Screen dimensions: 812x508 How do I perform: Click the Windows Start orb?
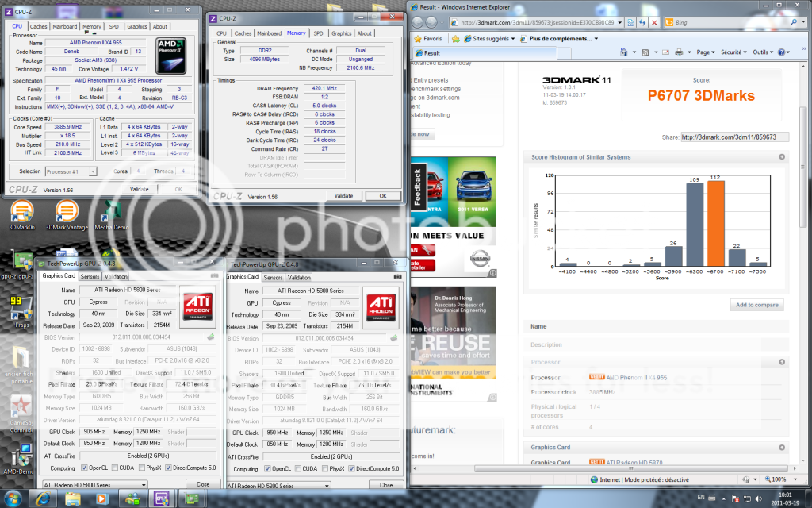14,498
